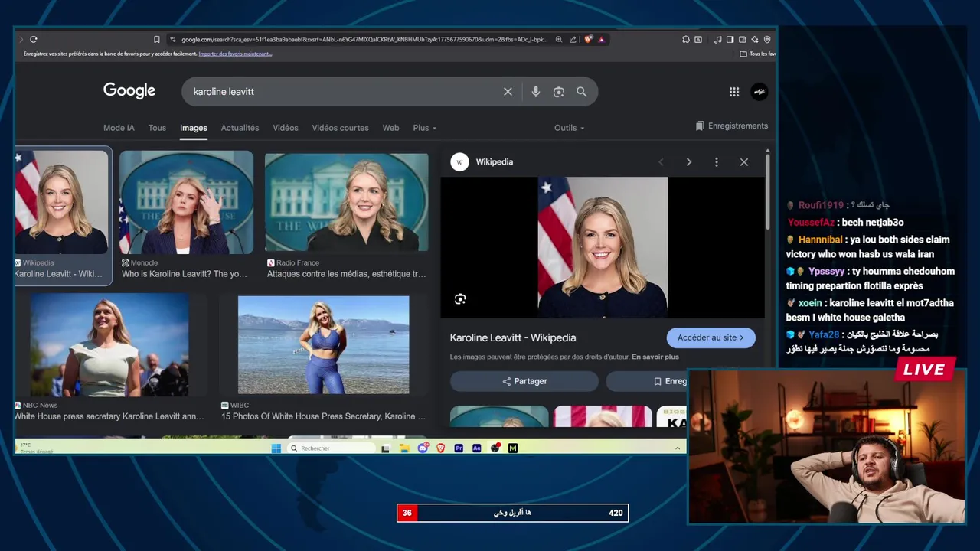Switch to the Web tab
The height and width of the screenshot is (551, 980).
(x=390, y=128)
